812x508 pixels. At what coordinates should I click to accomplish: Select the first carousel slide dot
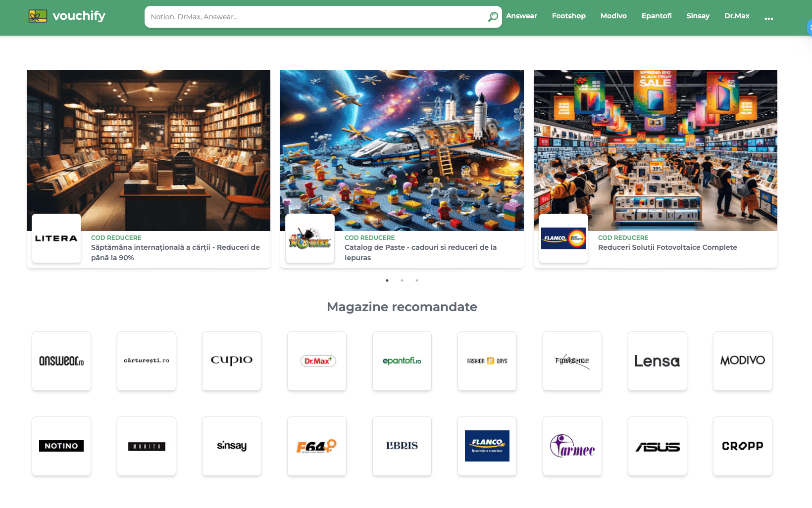tap(387, 280)
